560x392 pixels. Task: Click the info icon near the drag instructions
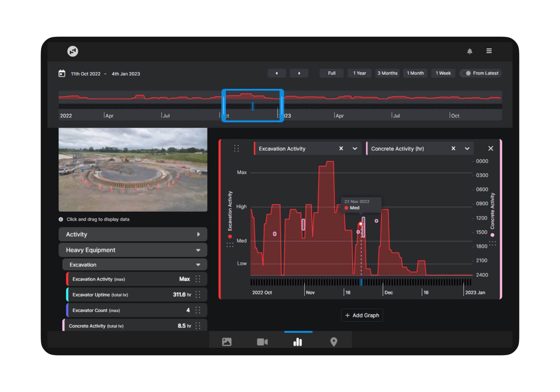61,219
